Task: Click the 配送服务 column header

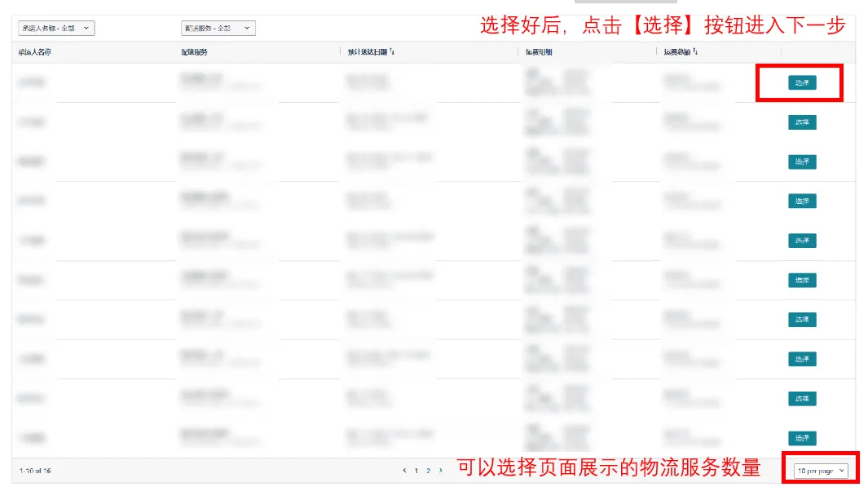Action: (x=194, y=52)
